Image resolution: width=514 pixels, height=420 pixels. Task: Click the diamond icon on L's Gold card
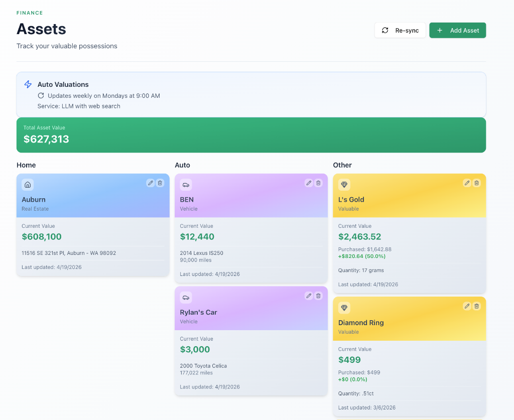(x=344, y=185)
